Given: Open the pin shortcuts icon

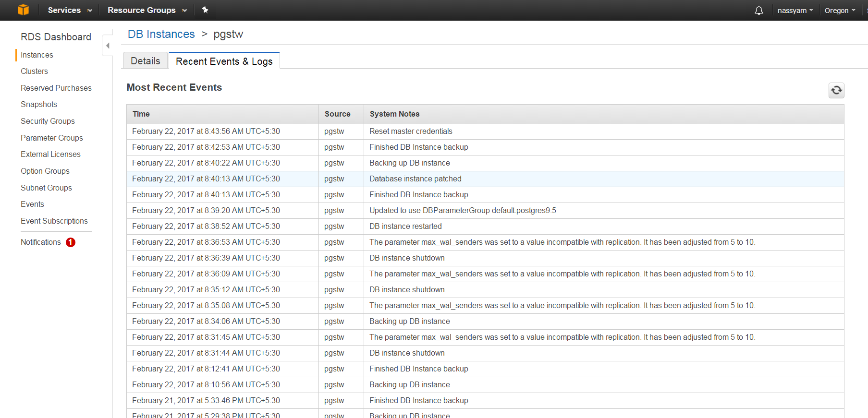Looking at the screenshot, I should coord(205,10).
